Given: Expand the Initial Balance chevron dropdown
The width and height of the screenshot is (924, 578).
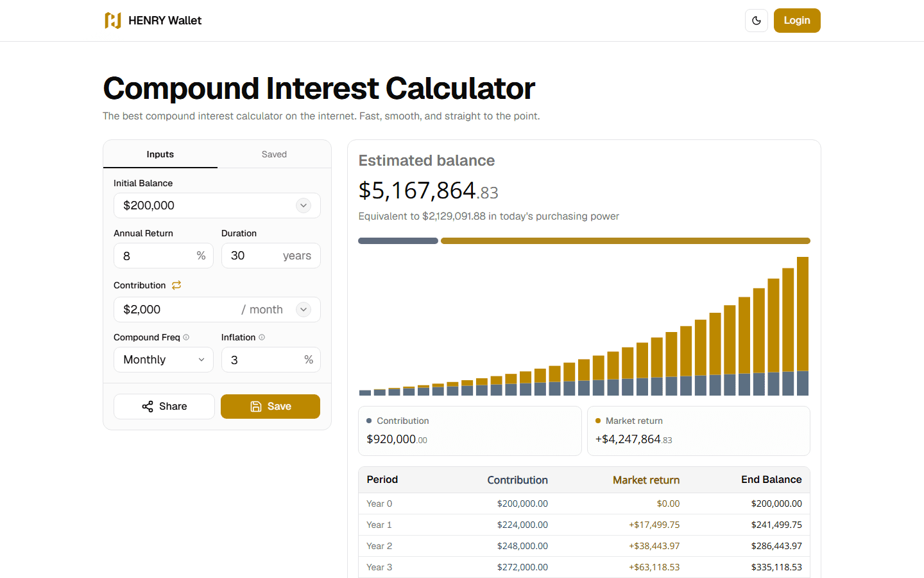Looking at the screenshot, I should (x=304, y=206).
